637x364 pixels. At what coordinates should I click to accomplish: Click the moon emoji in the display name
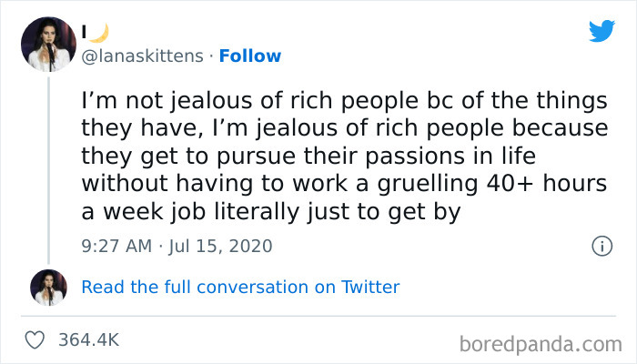pos(97,32)
